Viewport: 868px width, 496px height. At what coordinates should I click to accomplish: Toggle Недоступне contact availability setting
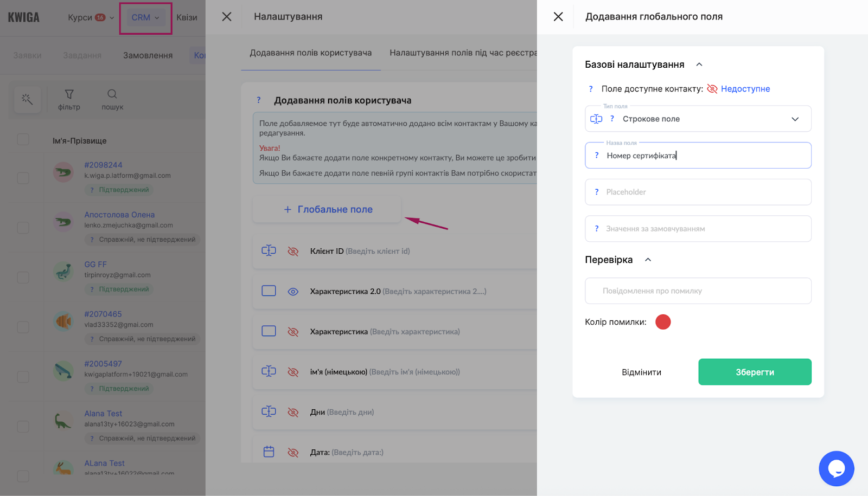[739, 89]
